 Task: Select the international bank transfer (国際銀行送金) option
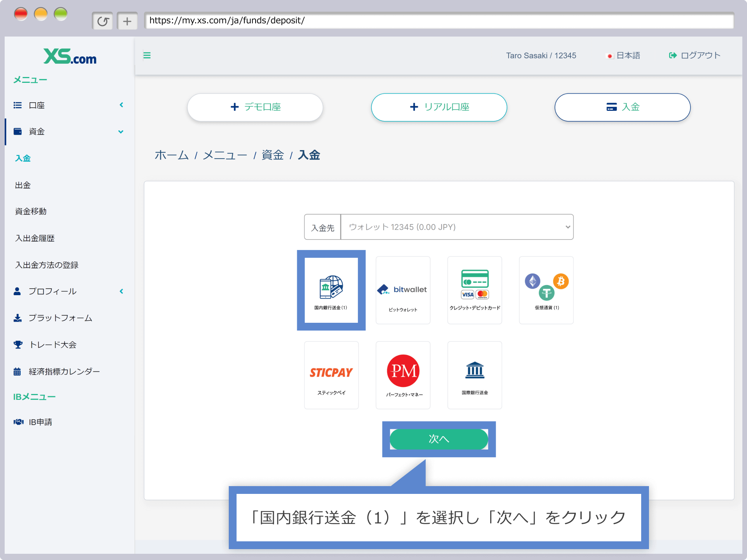point(475,375)
